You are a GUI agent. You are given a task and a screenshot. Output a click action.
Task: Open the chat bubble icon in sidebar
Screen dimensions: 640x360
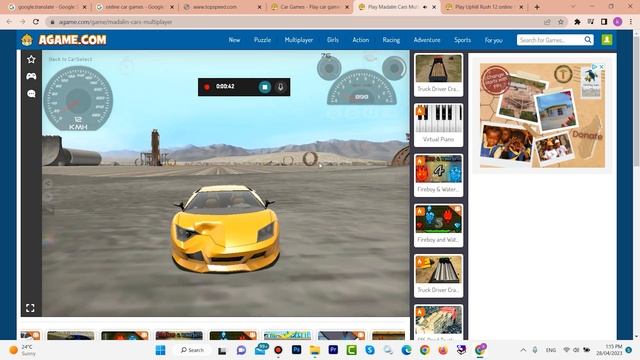click(31, 94)
